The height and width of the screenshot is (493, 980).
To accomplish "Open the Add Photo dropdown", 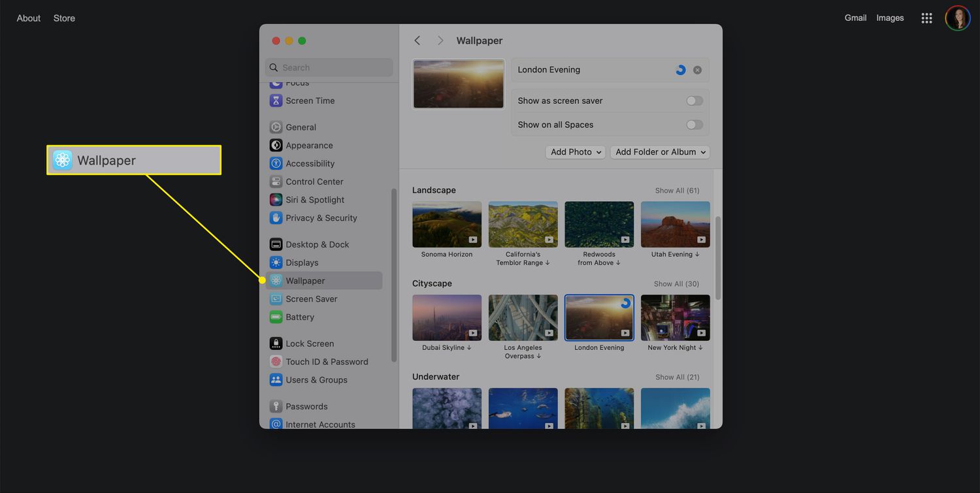I will coord(576,152).
